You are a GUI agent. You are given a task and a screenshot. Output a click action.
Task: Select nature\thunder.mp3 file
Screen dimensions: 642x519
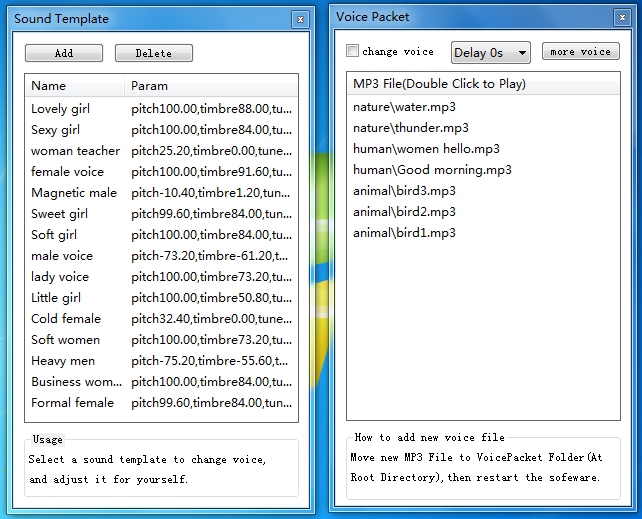483,128
